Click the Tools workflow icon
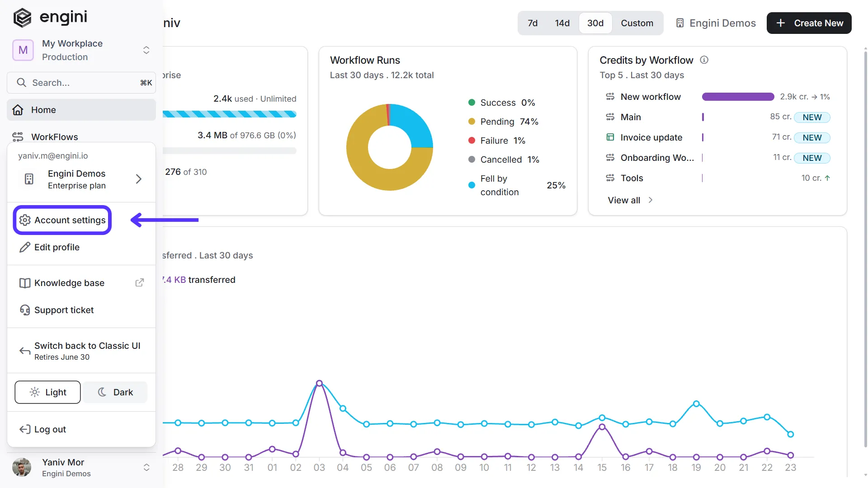The image size is (868, 488). (x=610, y=178)
